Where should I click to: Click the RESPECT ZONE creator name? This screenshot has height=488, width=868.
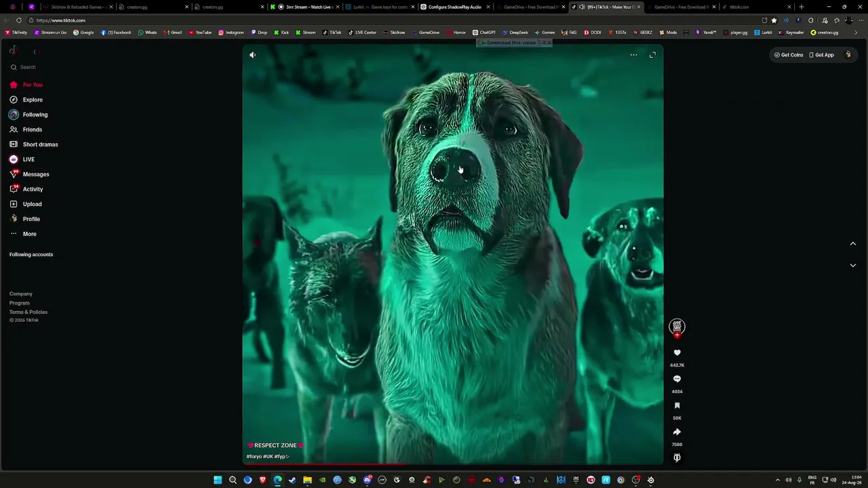coord(275,445)
